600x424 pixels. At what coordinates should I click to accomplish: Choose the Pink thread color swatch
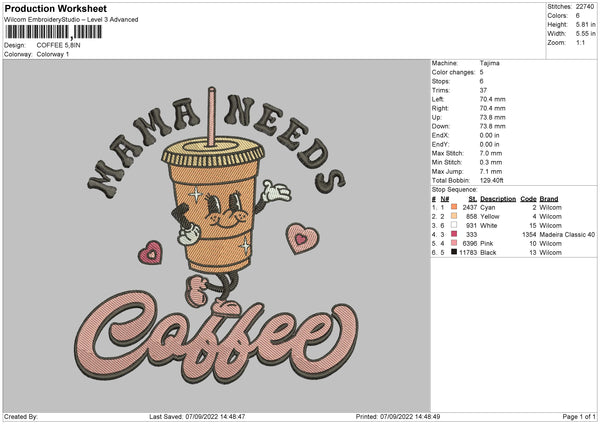coord(454,243)
